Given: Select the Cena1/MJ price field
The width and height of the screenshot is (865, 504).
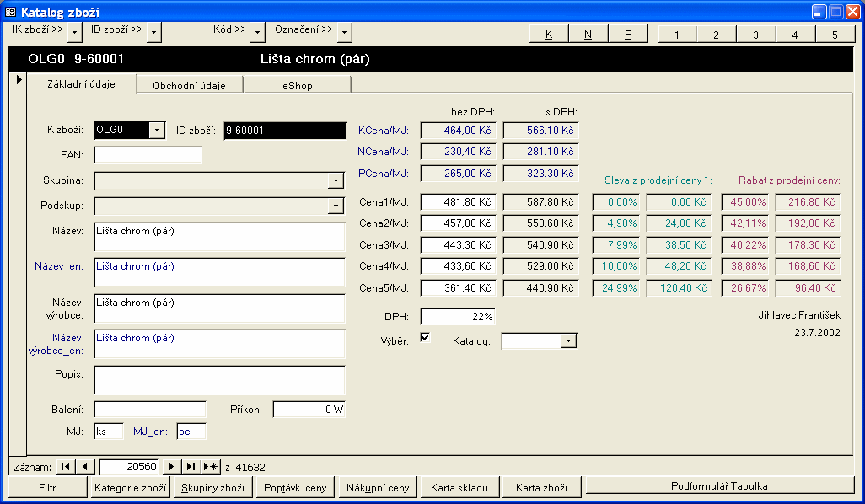Looking at the screenshot, I should tap(459, 202).
